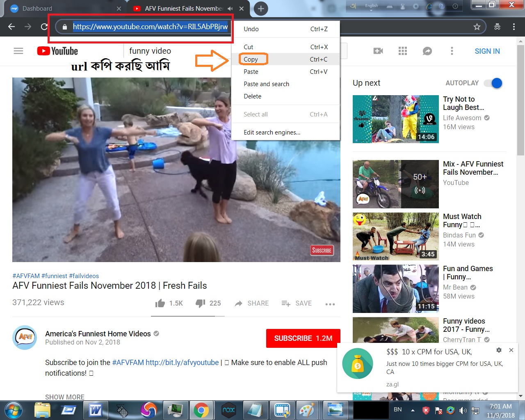Click the padlock site security icon
Viewport: 525px width, 420px height.
[x=64, y=27]
